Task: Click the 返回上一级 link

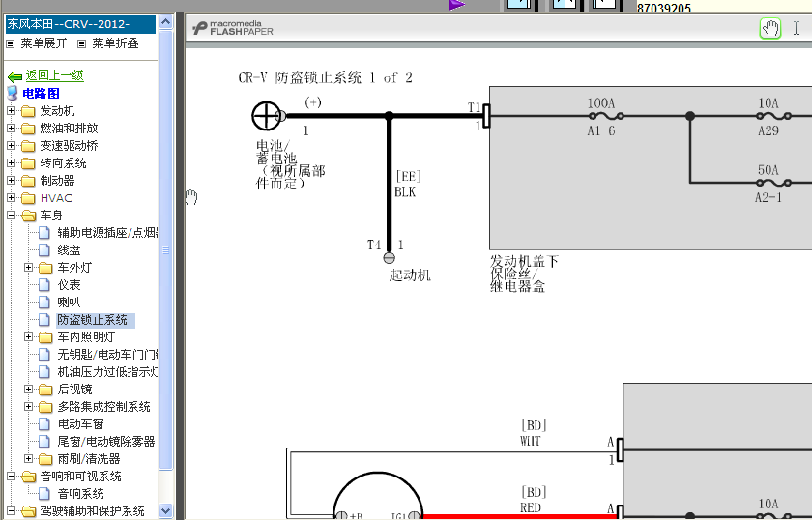Action: pyautogui.click(x=54, y=75)
